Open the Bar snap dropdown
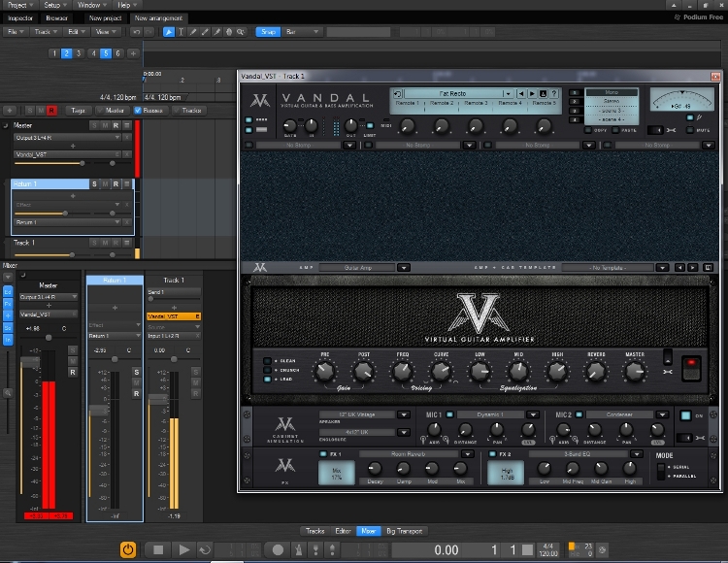Image resolution: width=728 pixels, height=563 pixels. pos(303,32)
